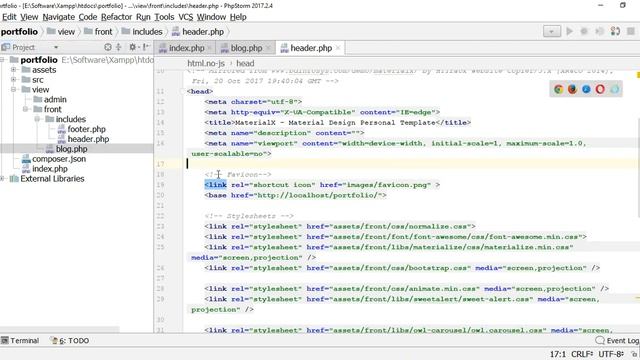Change CRLF line separator in status bar
The image size is (640, 360).
coord(582,354)
